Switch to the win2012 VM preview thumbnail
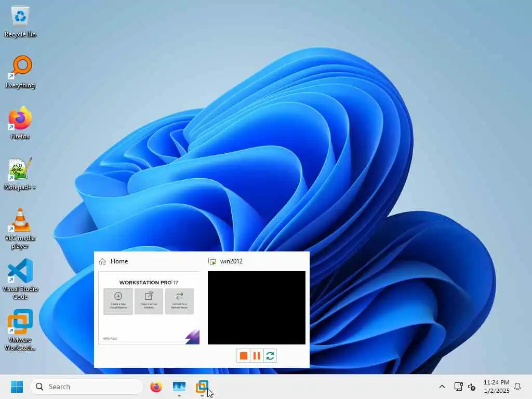532x399 pixels. (257, 308)
